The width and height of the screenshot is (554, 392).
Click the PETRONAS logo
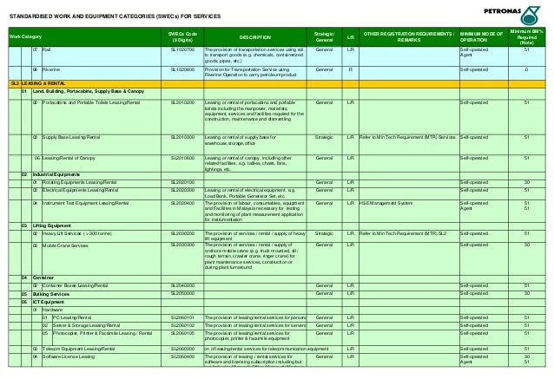pos(512,15)
